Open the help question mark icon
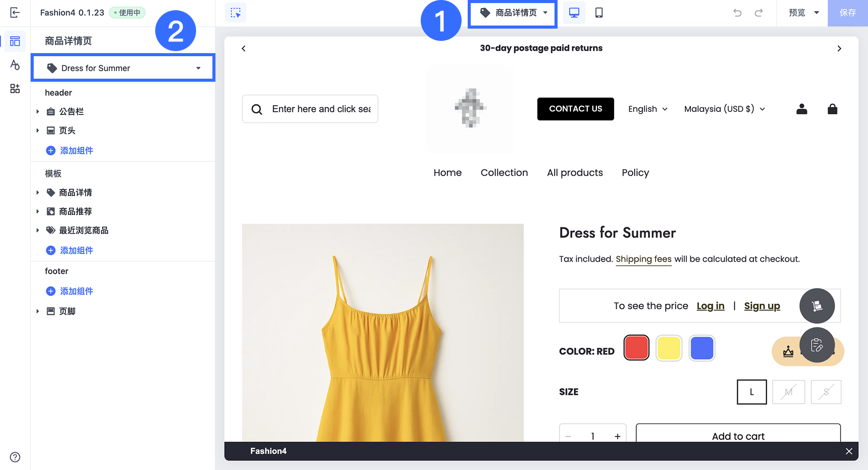The height and width of the screenshot is (470, 868). click(15, 457)
